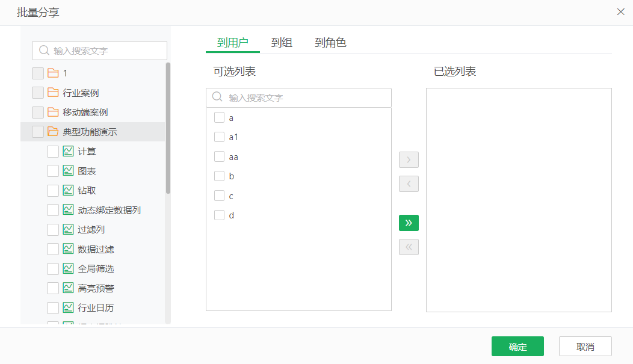Click the chart icon beside 动态绑定数据列
The width and height of the screenshot is (633, 364).
pos(68,210)
